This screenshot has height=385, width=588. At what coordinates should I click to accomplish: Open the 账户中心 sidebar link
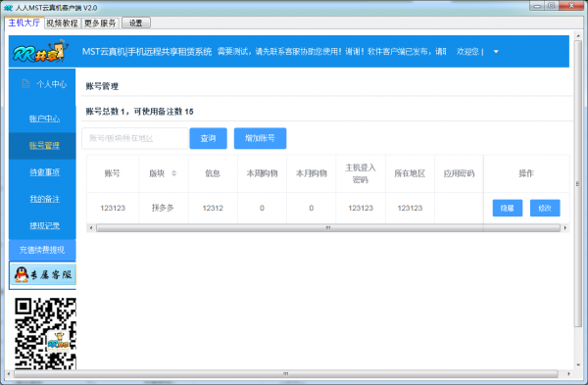[44, 119]
